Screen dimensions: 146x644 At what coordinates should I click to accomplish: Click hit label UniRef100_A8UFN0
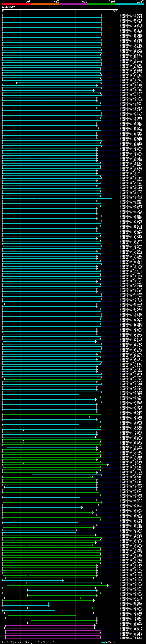[x=131, y=85]
